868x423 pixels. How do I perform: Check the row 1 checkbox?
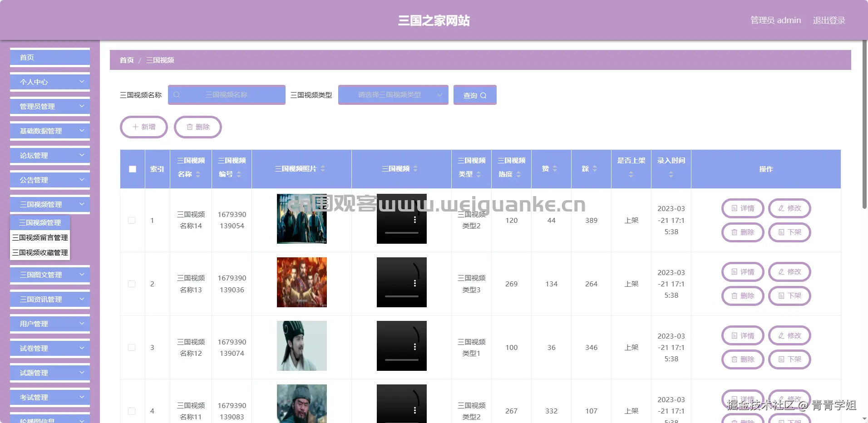coord(132,220)
